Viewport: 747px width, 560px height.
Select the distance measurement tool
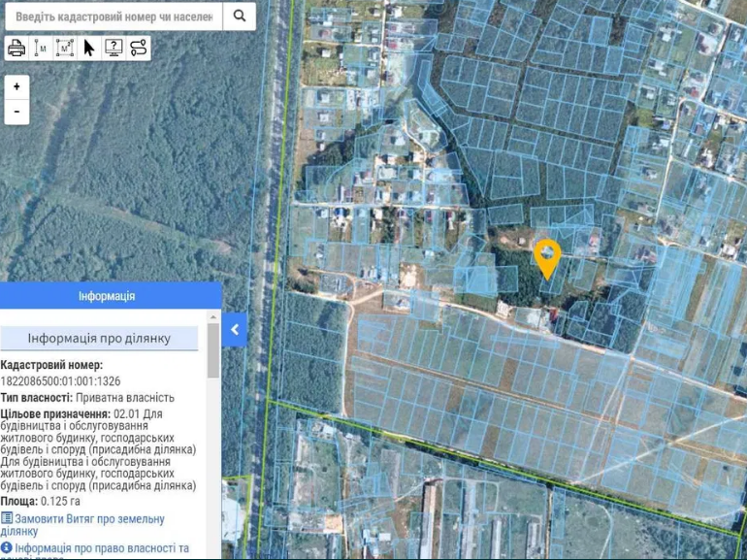(41, 48)
